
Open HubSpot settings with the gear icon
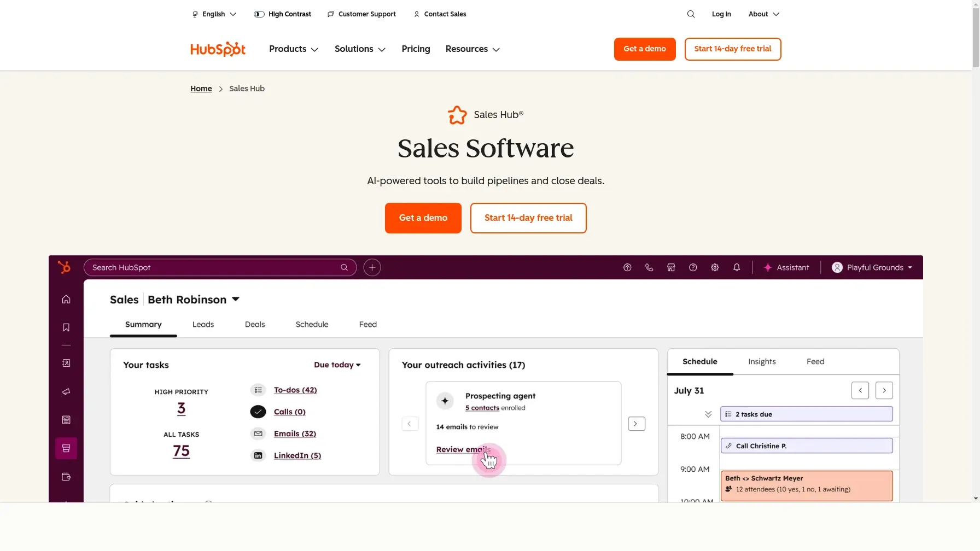coord(715,267)
